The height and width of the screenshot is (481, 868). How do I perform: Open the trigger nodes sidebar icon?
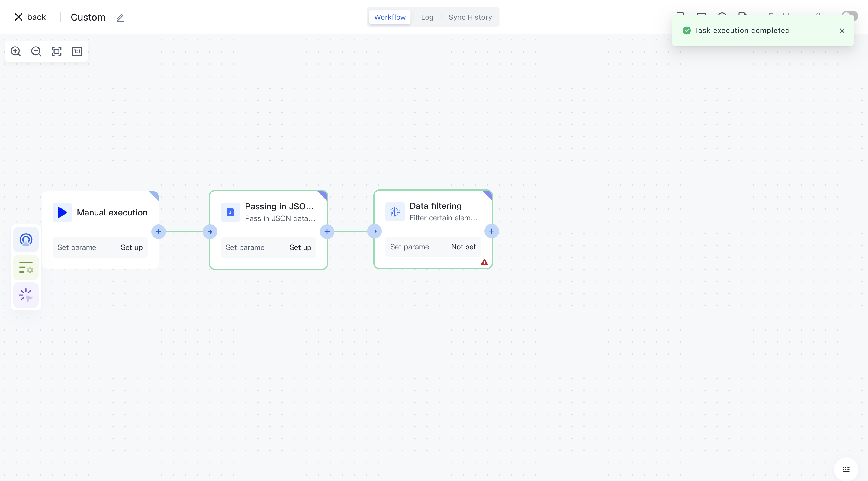point(26,240)
